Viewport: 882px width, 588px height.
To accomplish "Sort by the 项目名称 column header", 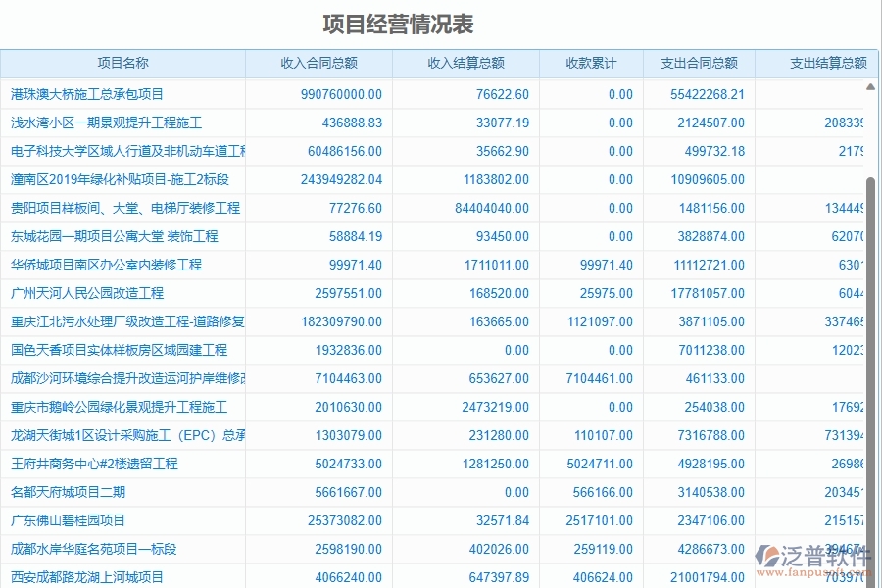I will click(122, 63).
